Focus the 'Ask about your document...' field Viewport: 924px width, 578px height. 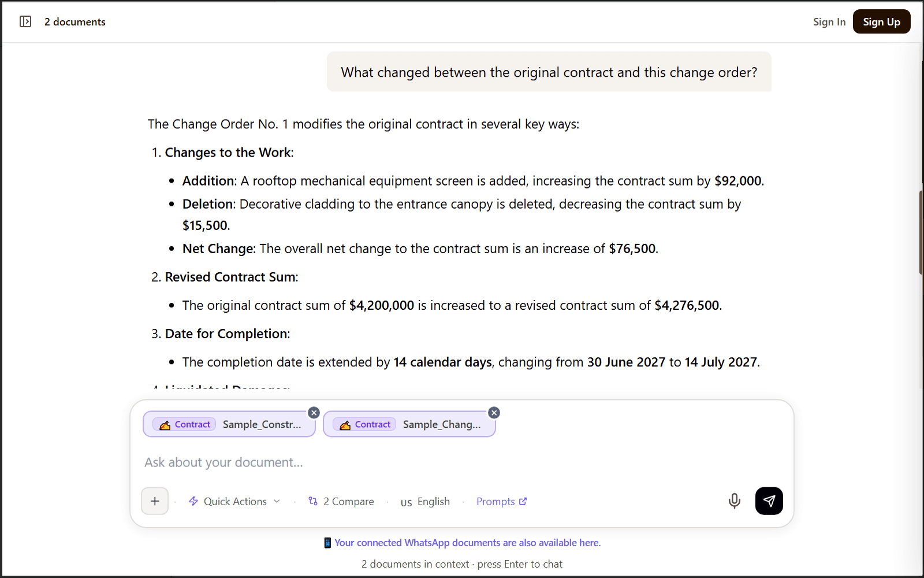(x=462, y=462)
